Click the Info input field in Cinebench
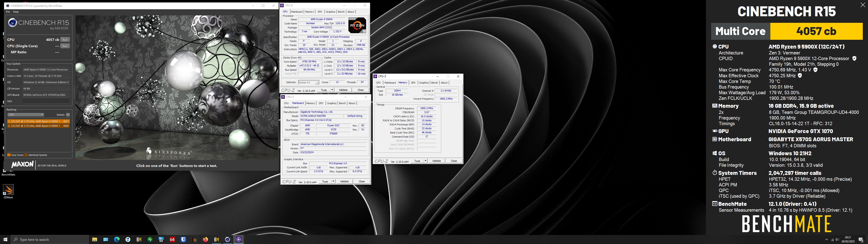Screen dimensions: 868x244 pos(46,101)
